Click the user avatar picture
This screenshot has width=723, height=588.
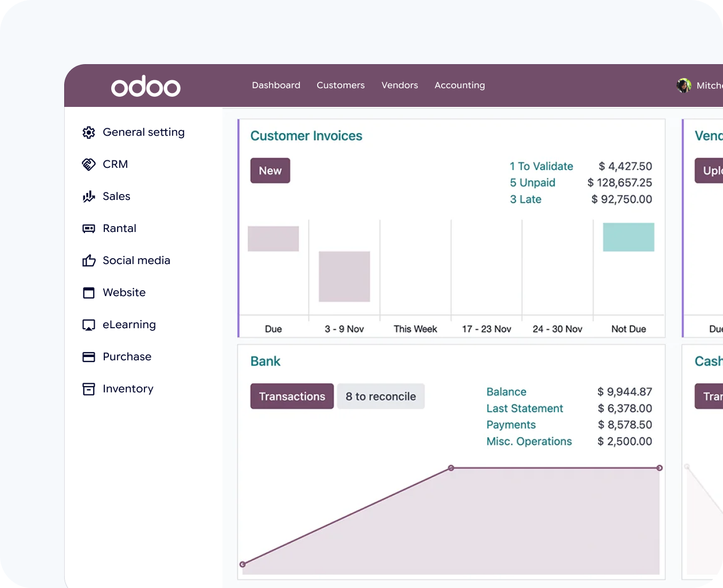[x=683, y=86]
